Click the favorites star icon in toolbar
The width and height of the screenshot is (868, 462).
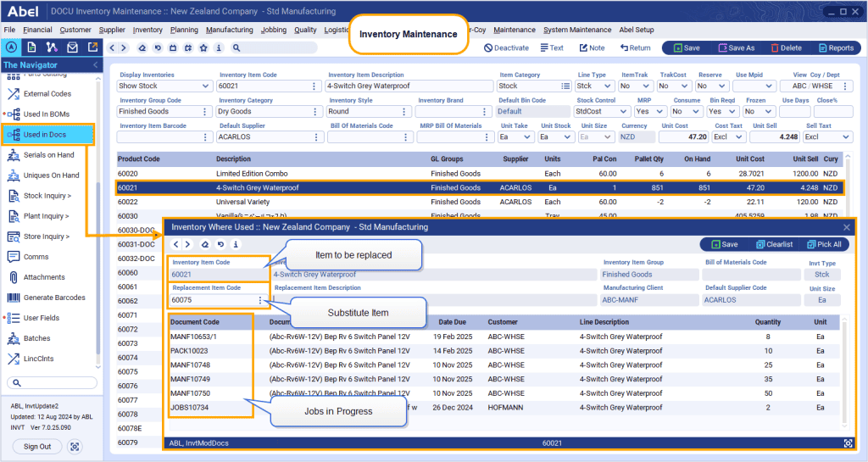(205, 48)
